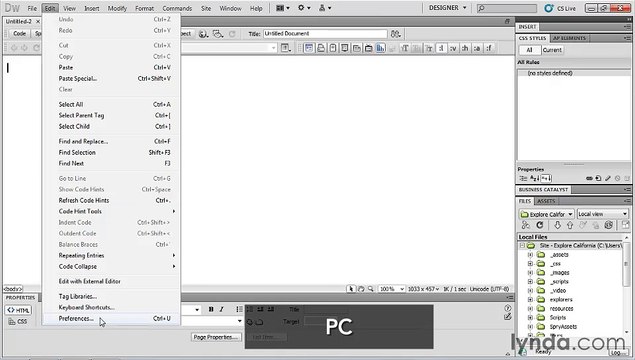Click the Put files up-arrow icon

(570, 225)
